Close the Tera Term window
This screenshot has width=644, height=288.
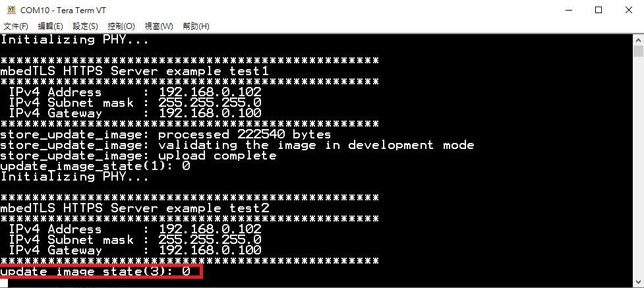click(x=628, y=11)
